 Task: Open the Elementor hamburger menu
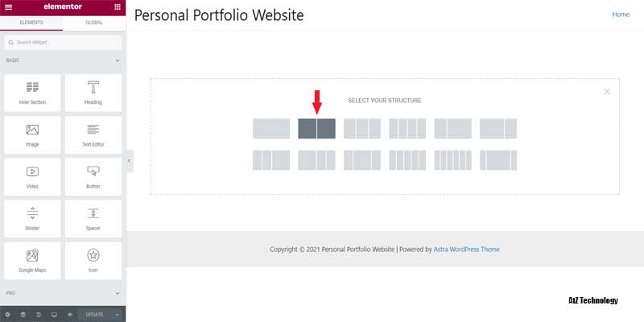click(x=8, y=6)
